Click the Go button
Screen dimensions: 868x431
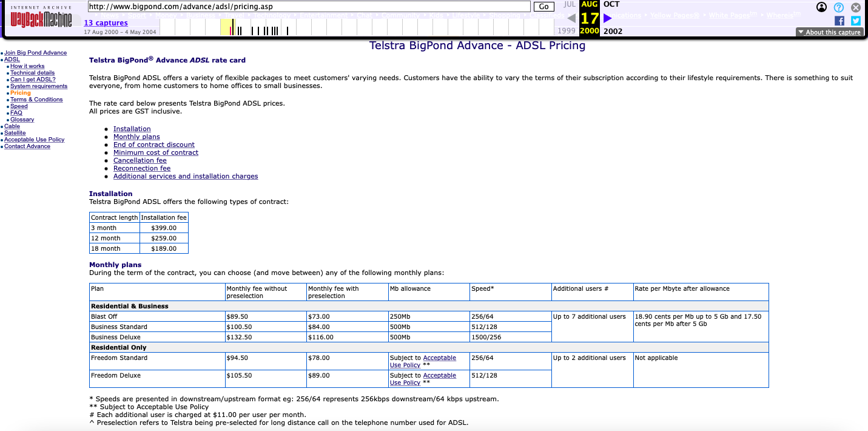click(543, 6)
